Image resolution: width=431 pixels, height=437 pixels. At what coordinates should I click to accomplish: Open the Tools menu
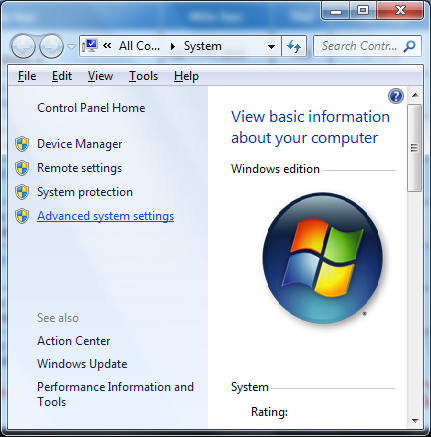143,76
